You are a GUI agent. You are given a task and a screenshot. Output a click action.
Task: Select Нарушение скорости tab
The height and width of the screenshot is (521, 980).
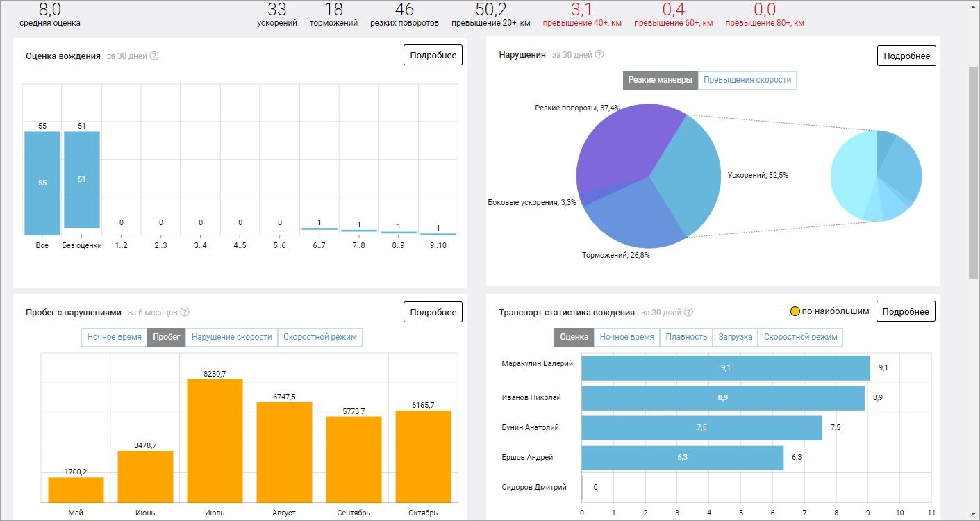(x=232, y=337)
